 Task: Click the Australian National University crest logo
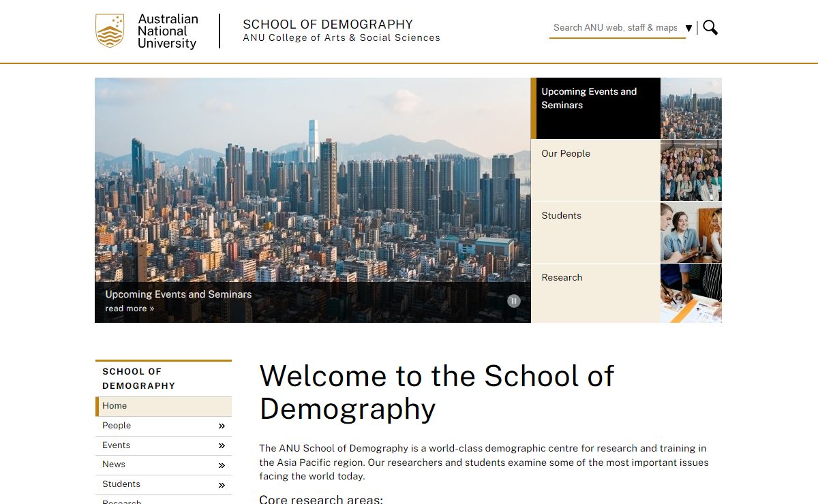pos(110,31)
